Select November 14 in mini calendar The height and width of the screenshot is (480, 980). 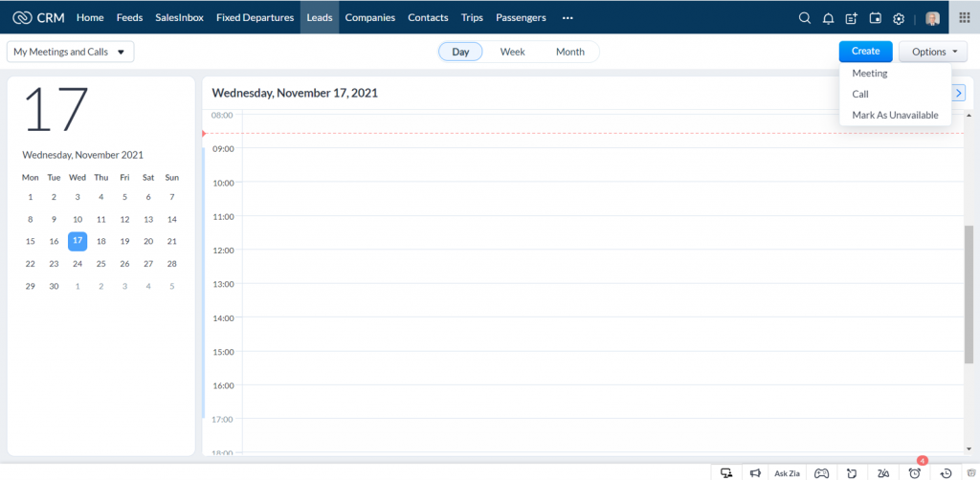(x=172, y=219)
